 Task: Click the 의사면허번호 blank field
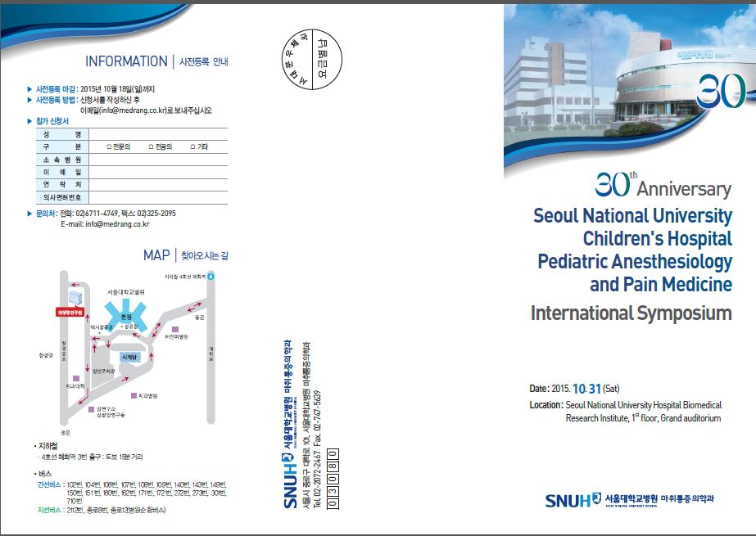[x=158, y=197]
